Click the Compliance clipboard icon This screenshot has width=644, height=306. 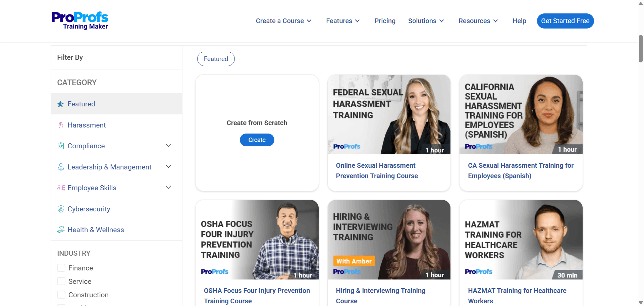[x=61, y=146]
